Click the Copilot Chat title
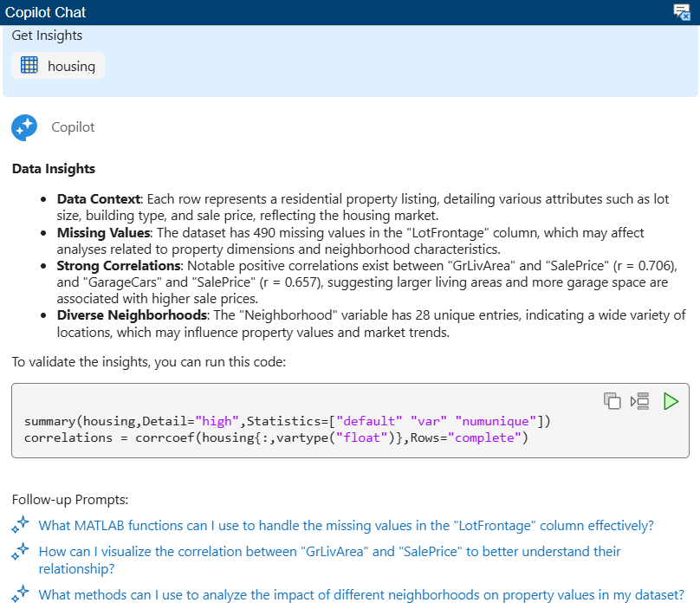Viewport: 700px width, 609px height. pyautogui.click(x=45, y=12)
